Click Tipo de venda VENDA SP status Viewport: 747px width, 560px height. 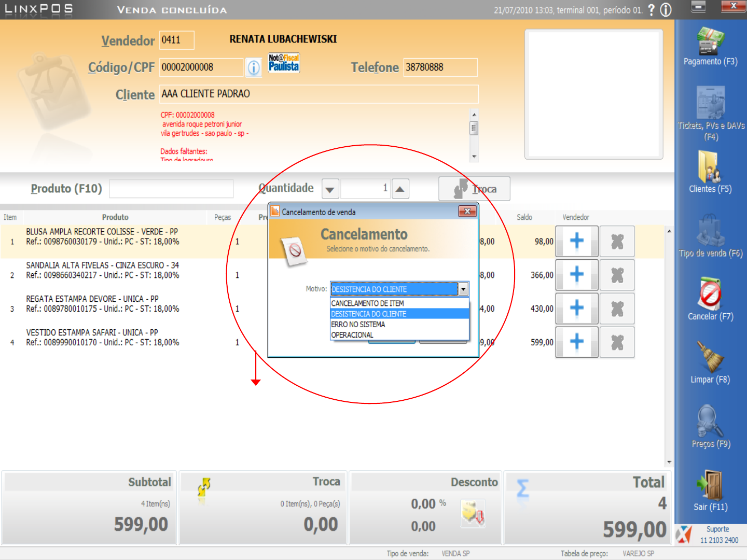pyautogui.click(x=455, y=554)
